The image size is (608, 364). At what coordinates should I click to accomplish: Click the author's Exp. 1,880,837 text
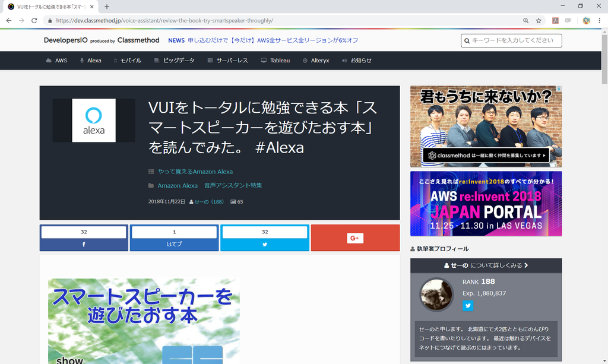[484, 293]
